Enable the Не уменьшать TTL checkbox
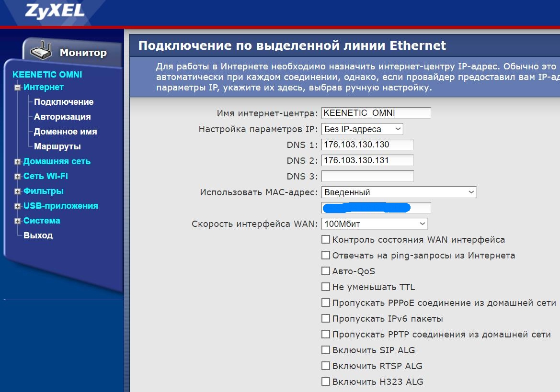The width and height of the screenshot is (560, 392). click(326, 287)
